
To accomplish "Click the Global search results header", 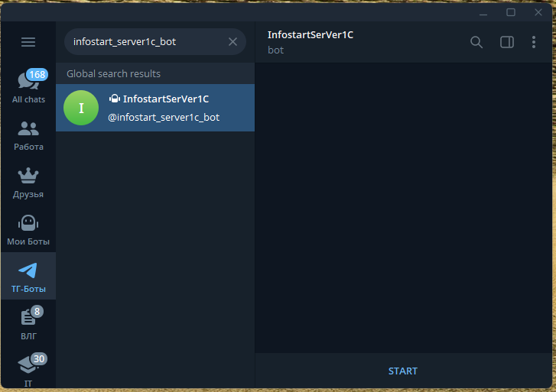I will (155, 73).
